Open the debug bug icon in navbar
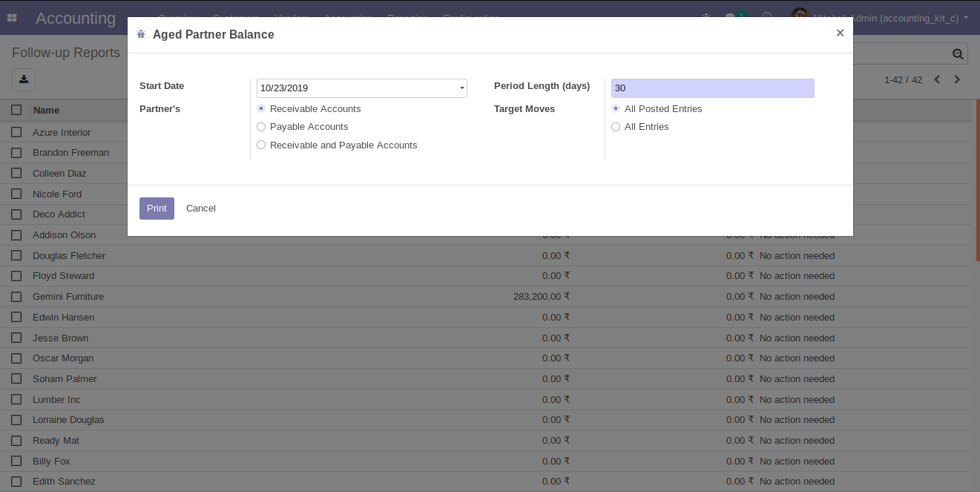This screenshot has width=980, height=492. (x=706, y=17)
